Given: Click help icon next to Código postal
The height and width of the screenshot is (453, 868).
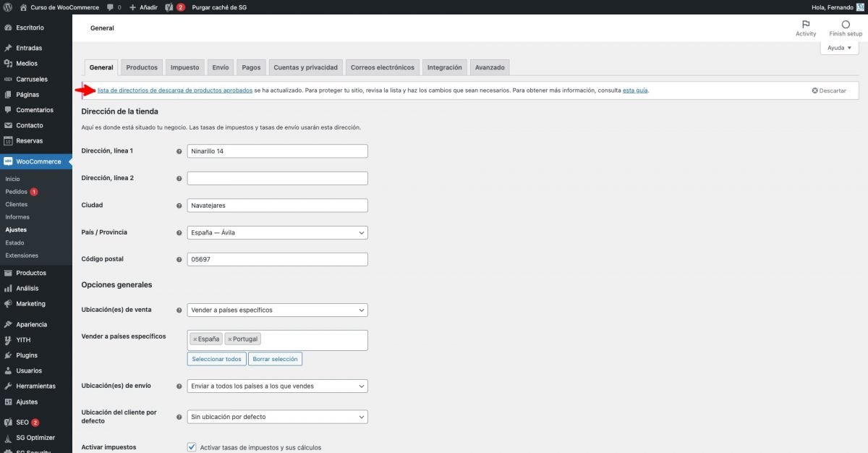Looking at the screenshot, I should point(179,260).
